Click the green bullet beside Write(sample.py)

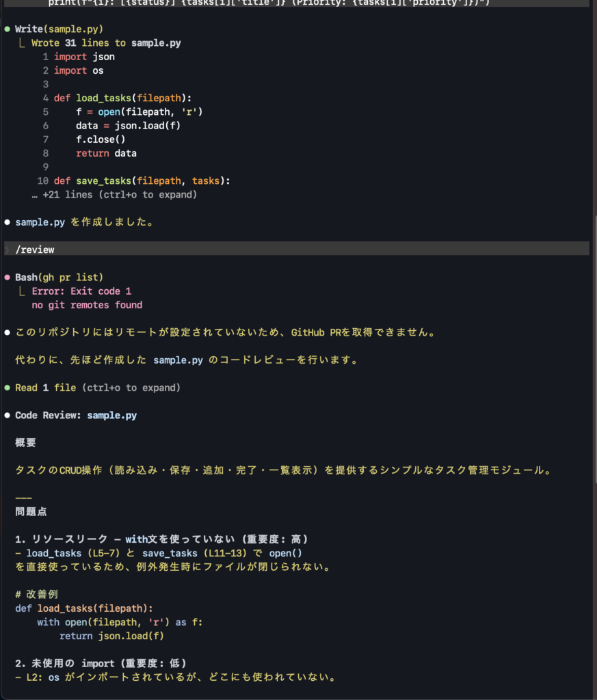pos(7,29)
